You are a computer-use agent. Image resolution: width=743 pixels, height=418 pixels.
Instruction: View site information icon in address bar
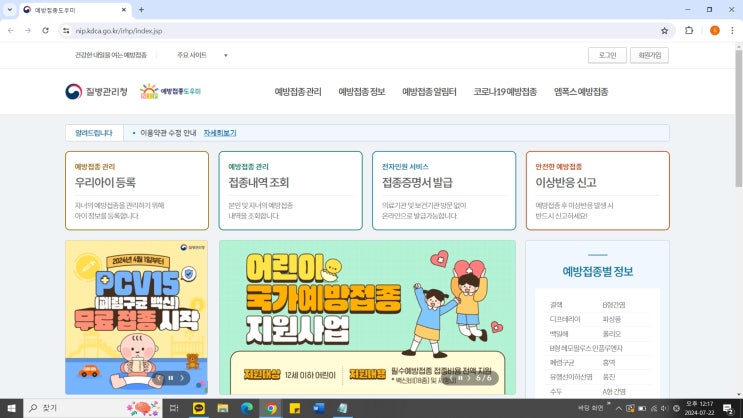click(x=66, y=31)
